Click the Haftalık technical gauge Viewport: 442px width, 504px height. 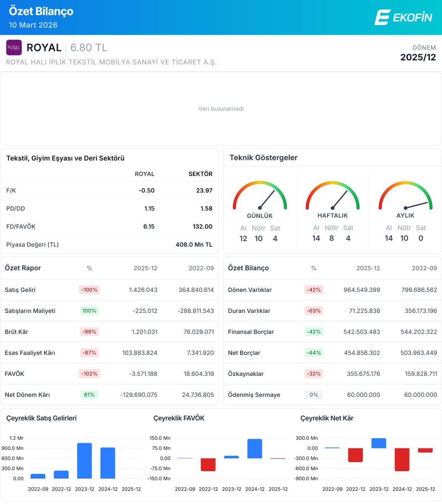332,195
